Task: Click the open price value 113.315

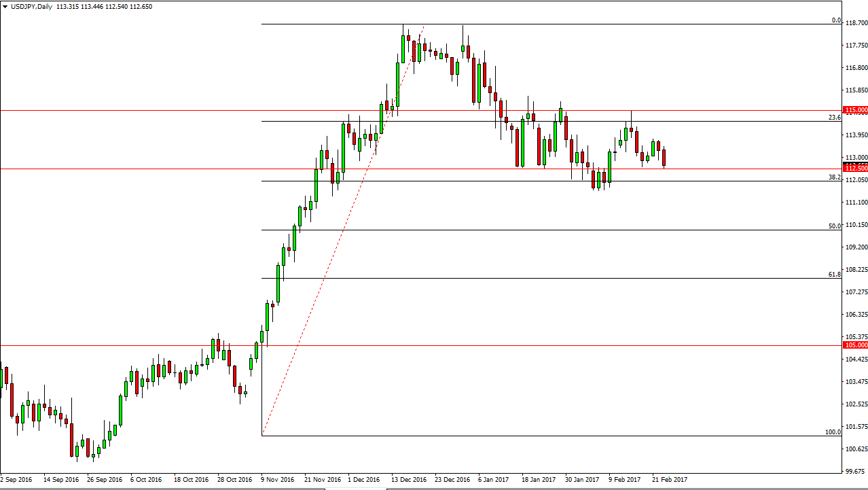Action: [69, 6]
